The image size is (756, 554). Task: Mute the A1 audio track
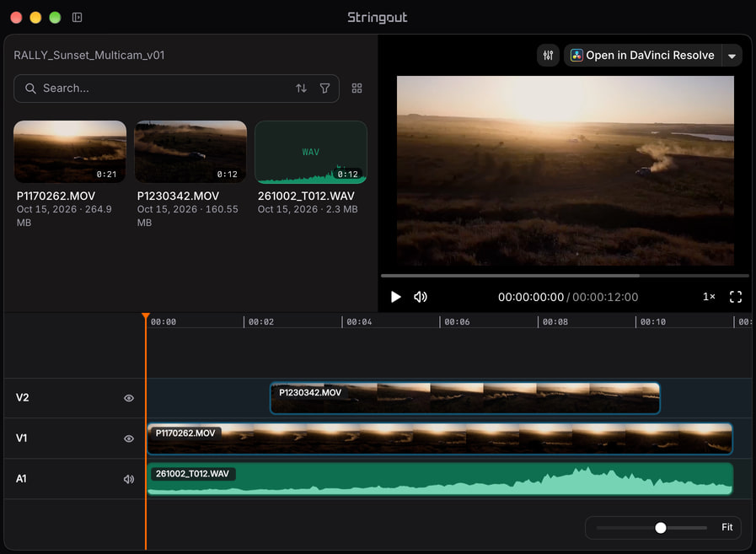tap(129, 479)
